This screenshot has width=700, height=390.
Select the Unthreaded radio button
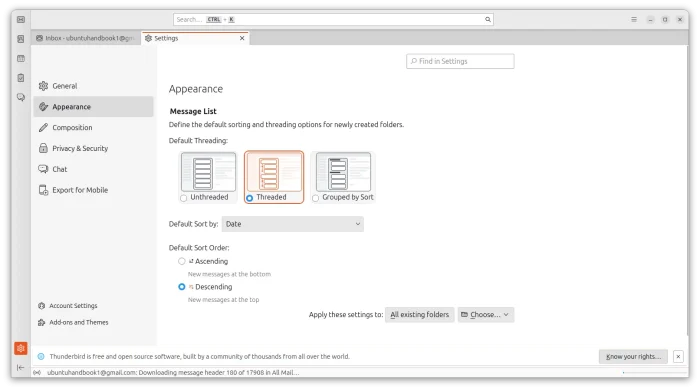pos(184,198)
